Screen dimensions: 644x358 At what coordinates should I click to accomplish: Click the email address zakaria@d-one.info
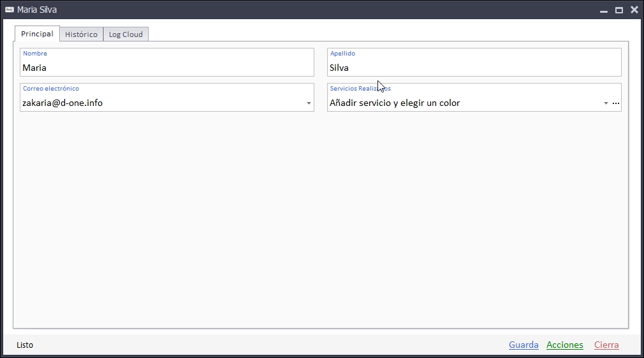pos(62,103)
